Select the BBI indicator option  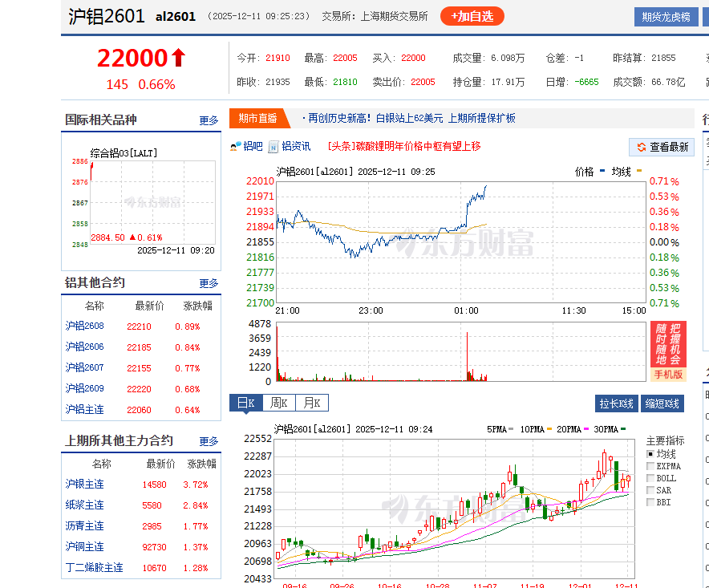pos(650,502)
